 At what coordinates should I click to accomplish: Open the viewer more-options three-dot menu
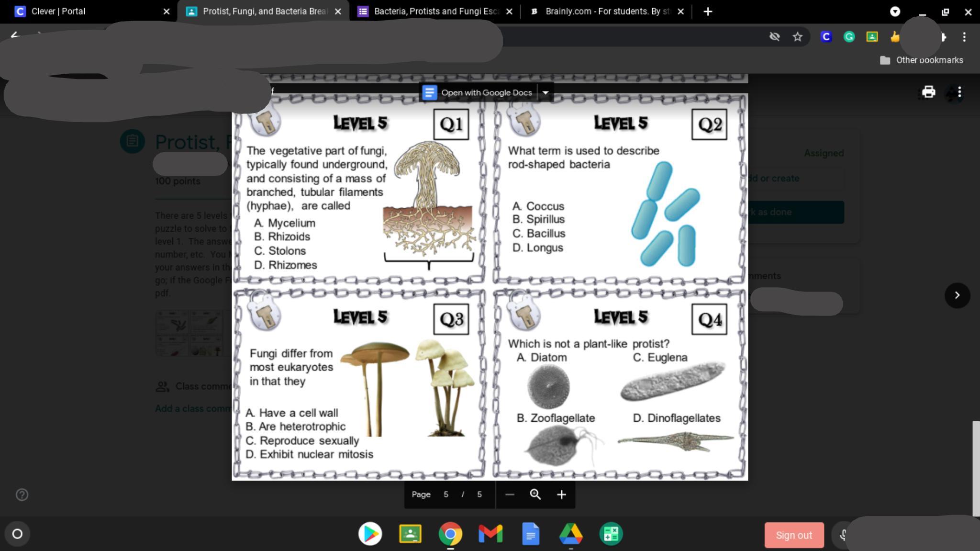coord(959,92)
